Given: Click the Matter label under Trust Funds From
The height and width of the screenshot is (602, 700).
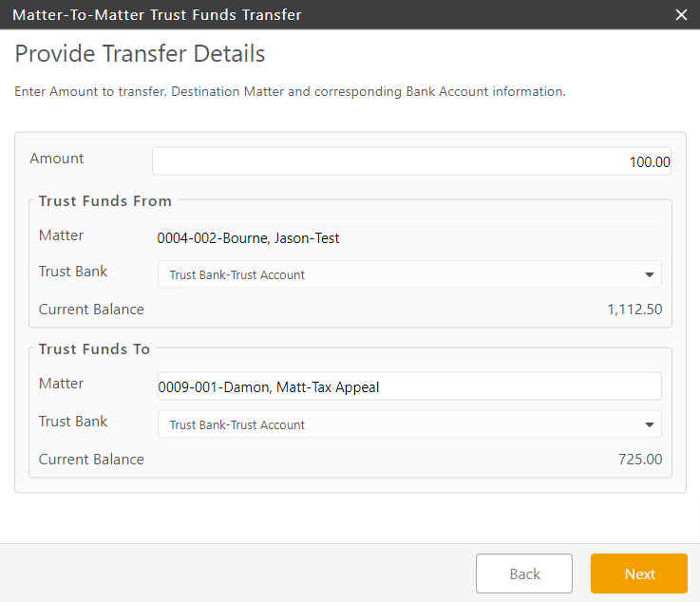Looking at the screenshot, I should tap(61, 235).
